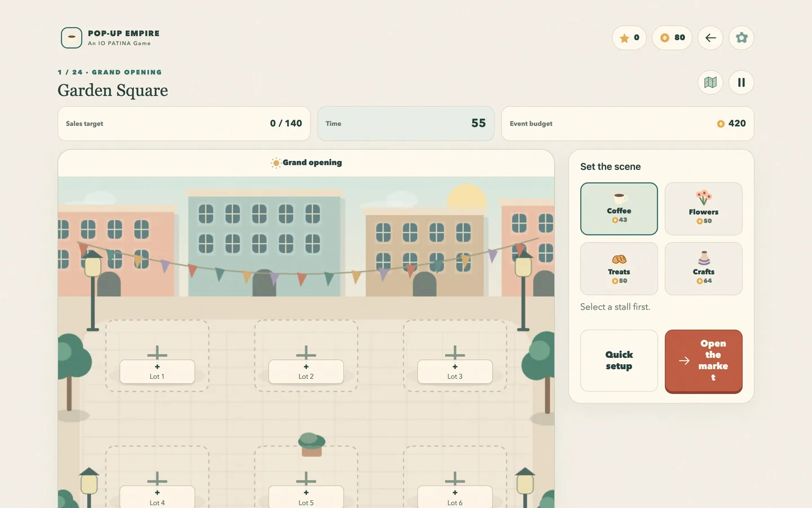The height and width of the screenshot is (508, 812).
Task: Place a stall on Lot 4
Action: (x=157, y=497)
